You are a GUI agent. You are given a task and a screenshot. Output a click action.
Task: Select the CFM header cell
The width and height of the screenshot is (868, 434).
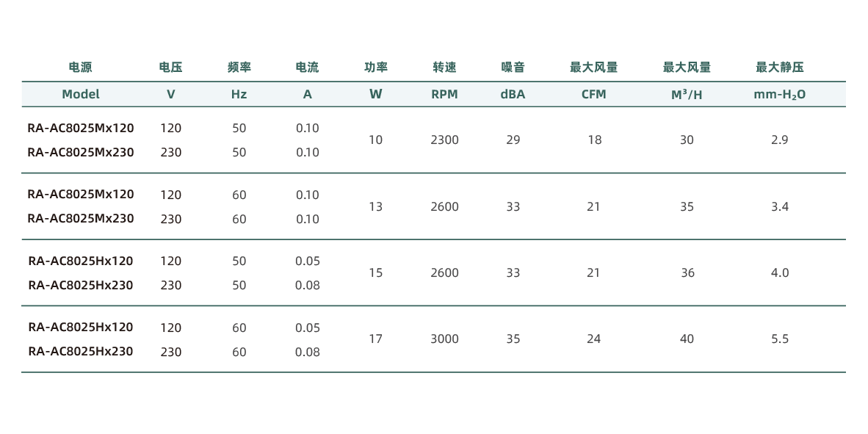(x=593, y=94)
